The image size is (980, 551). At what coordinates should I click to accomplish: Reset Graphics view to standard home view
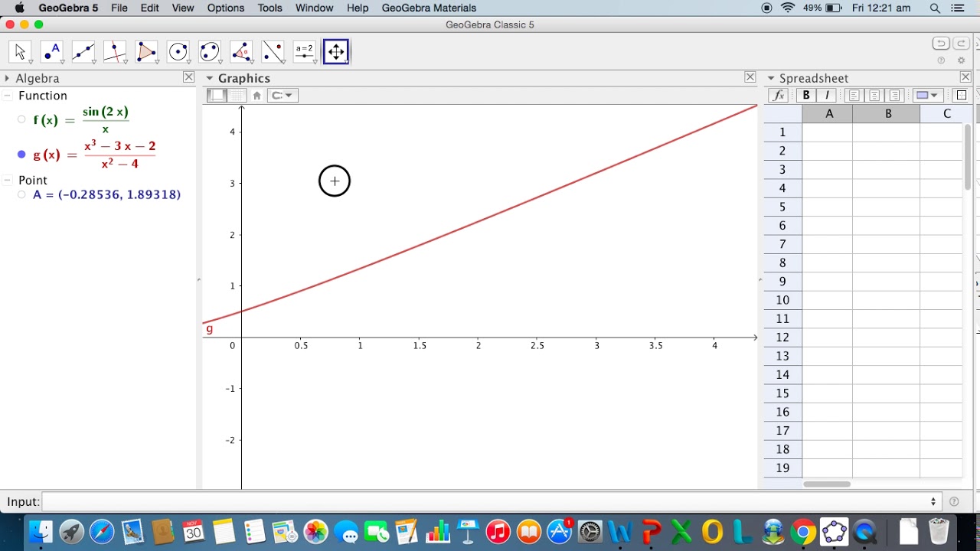click(256, 96)
